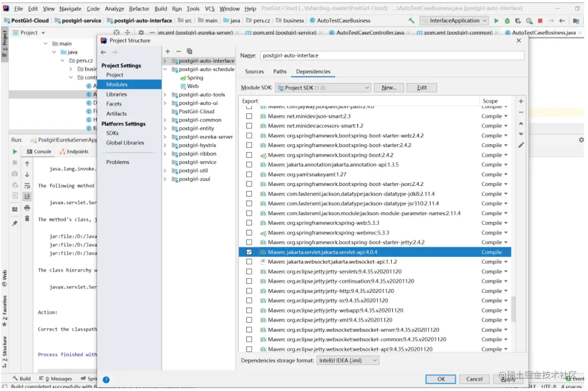Click the scroll-down arrow in Run console
The height and width of the screenshot is (391, 588).
click(x=27, y=175)
